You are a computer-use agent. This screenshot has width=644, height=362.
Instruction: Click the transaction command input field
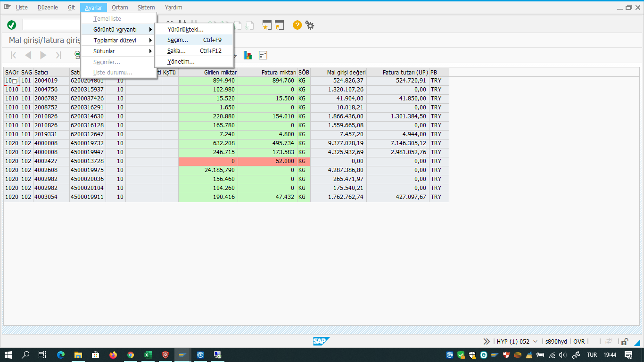point(51,25)
